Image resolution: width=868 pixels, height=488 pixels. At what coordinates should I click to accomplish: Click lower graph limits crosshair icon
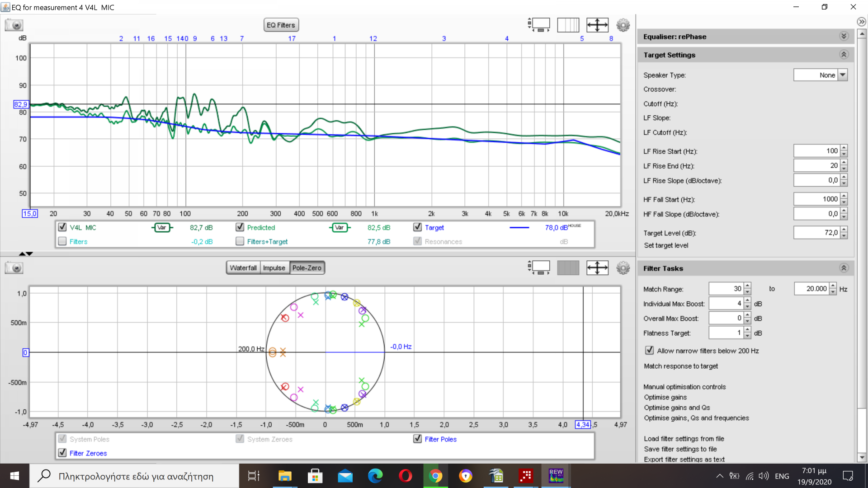[x=597, y=268]
